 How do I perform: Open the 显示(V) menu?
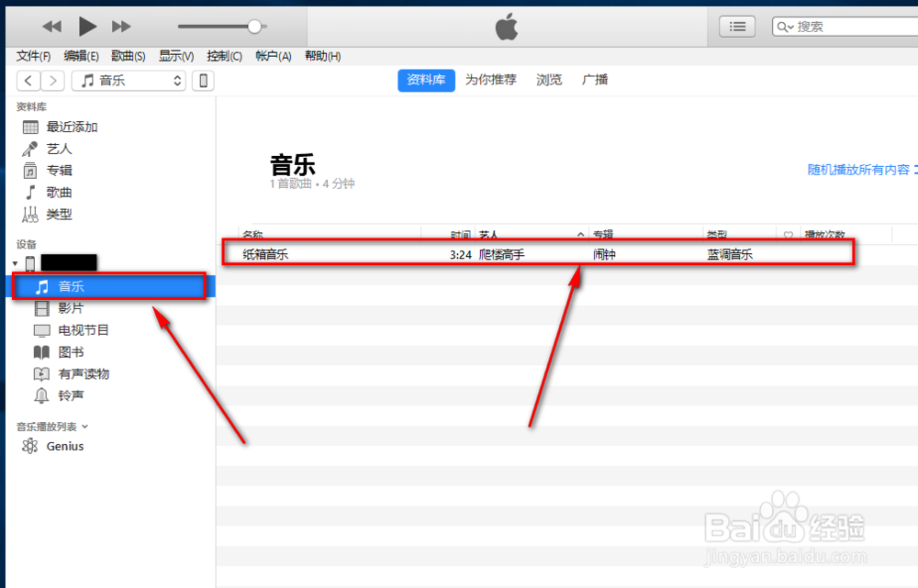176,56
